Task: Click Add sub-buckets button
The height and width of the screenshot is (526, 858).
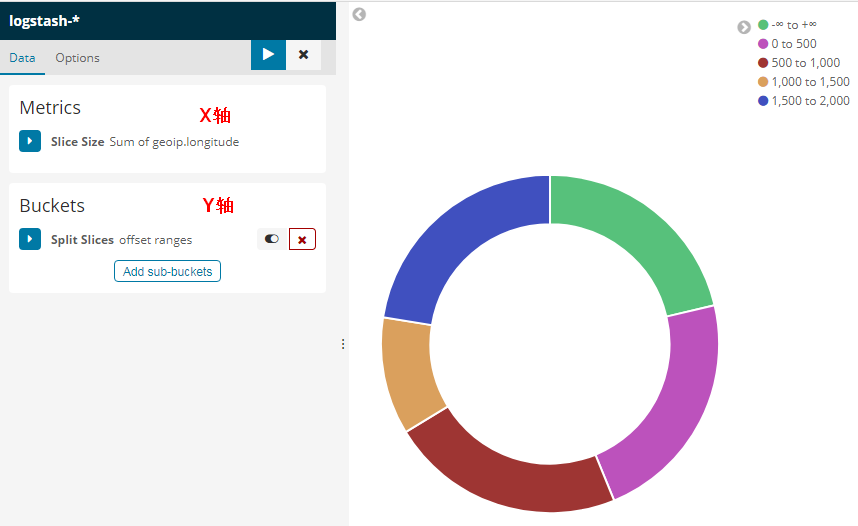Action: pos(167,271)
